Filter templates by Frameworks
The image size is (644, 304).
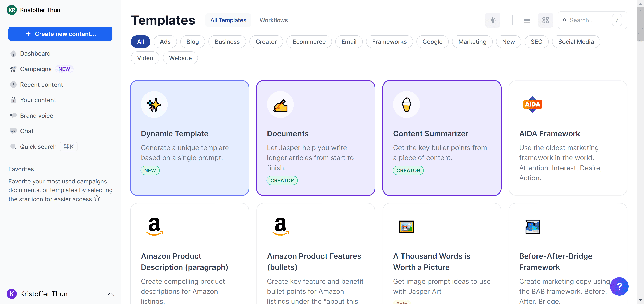[389, 42]
